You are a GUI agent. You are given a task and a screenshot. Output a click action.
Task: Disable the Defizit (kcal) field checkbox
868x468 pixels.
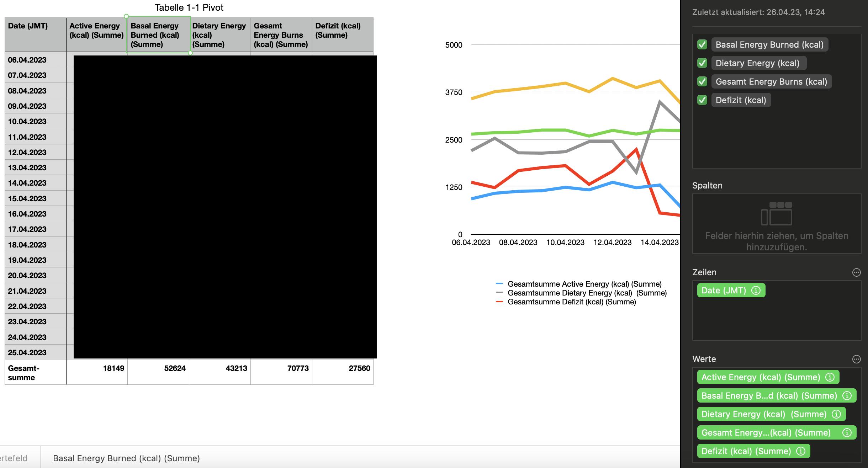(x=702, y=100)
